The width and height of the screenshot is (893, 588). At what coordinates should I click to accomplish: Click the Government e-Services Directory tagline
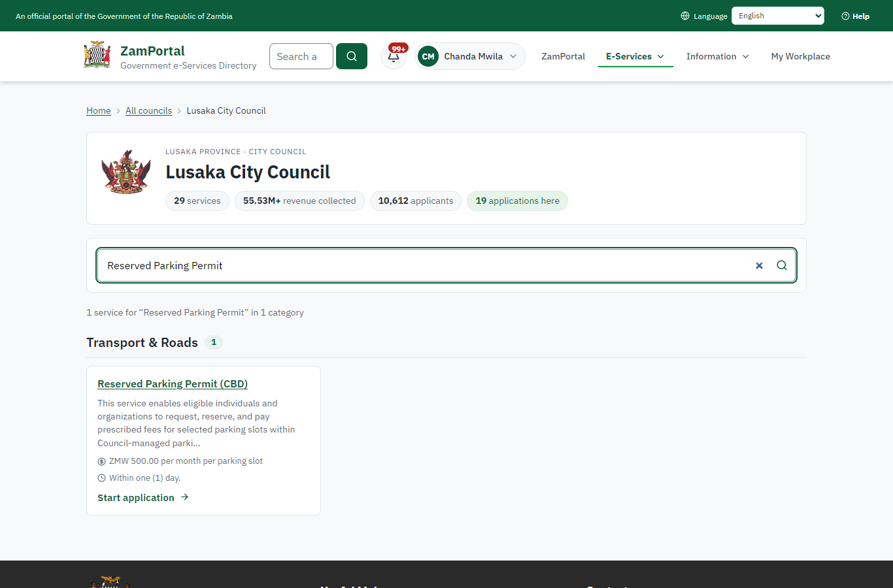coord(188,65)
